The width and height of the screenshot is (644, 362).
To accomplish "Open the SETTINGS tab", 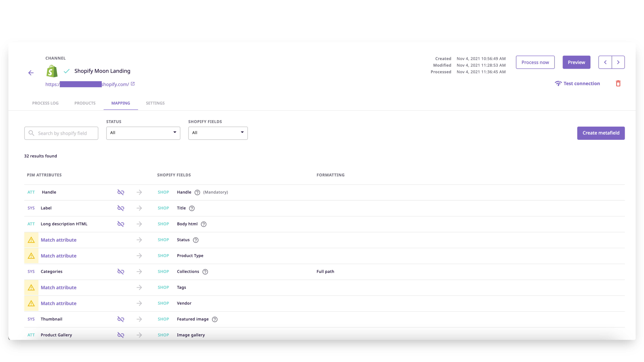I will 155,103.
